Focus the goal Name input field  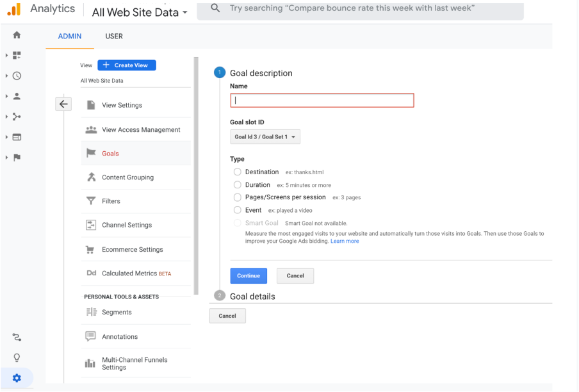tap(322, 100)
